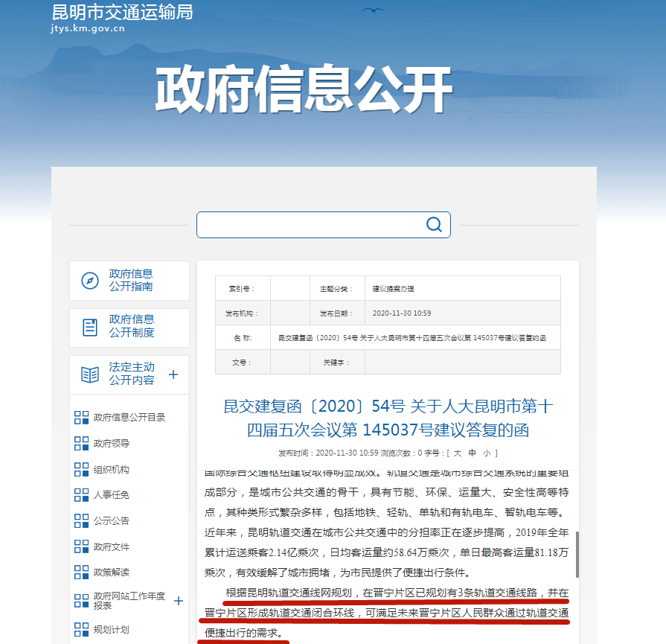Click the 索引号 label cell
Image resolution: width=666 pixels, height=644 pixels.
[243, 289]
